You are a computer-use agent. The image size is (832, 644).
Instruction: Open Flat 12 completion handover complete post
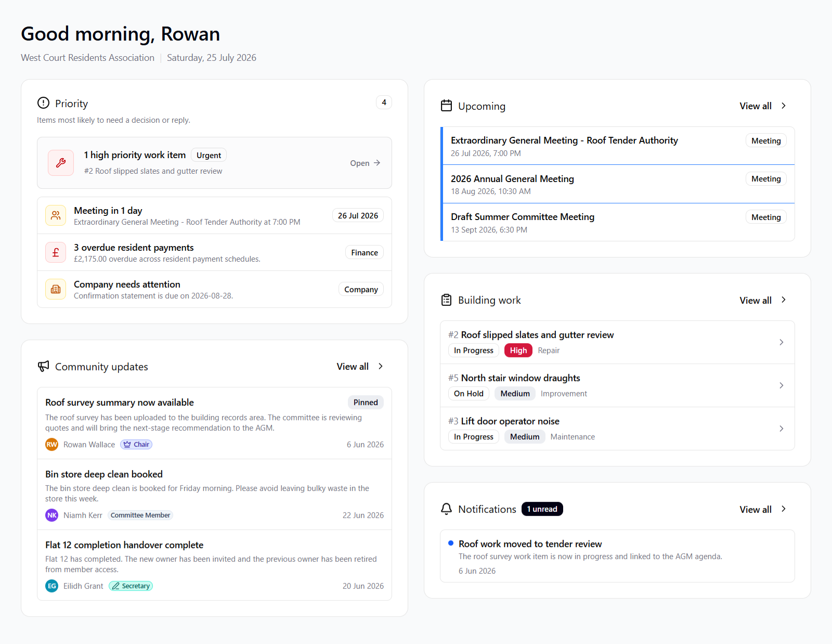coord(214,565)
